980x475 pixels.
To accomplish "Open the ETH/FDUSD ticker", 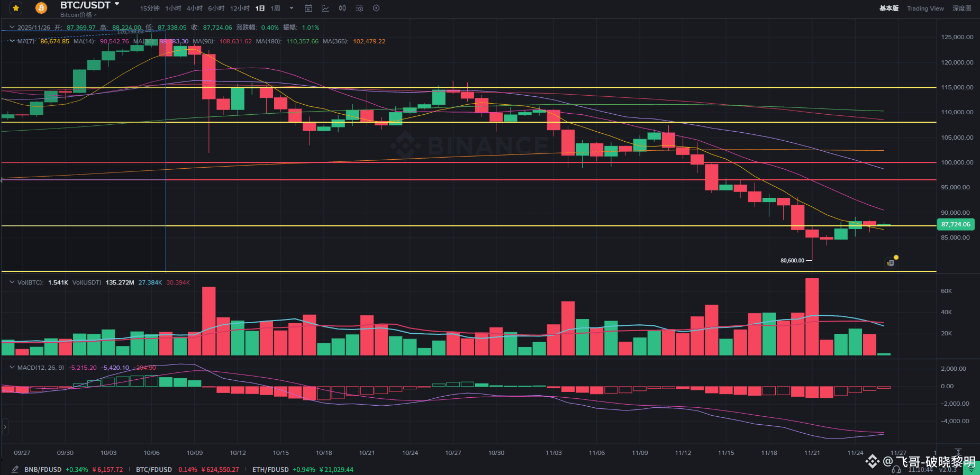I will point(303,470).
